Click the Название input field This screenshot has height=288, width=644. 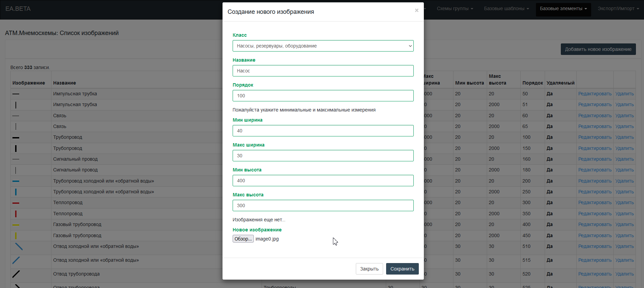(x=323, y=71)
